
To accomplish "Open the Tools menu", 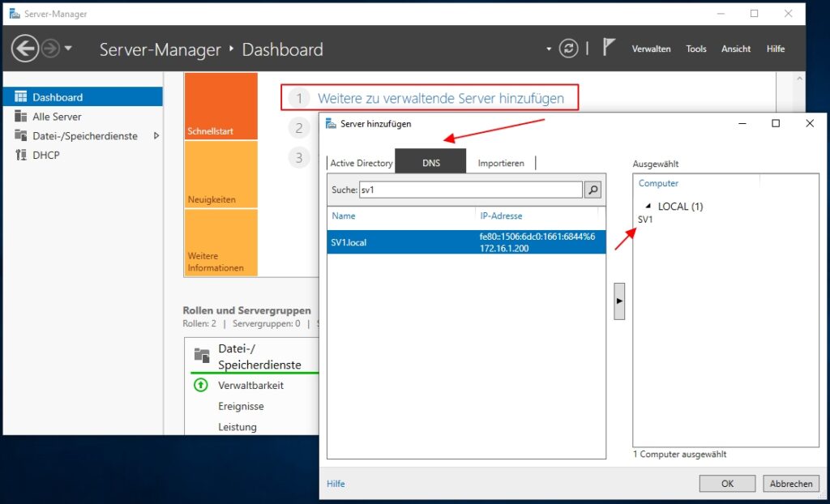I will [x=695, y=49].
